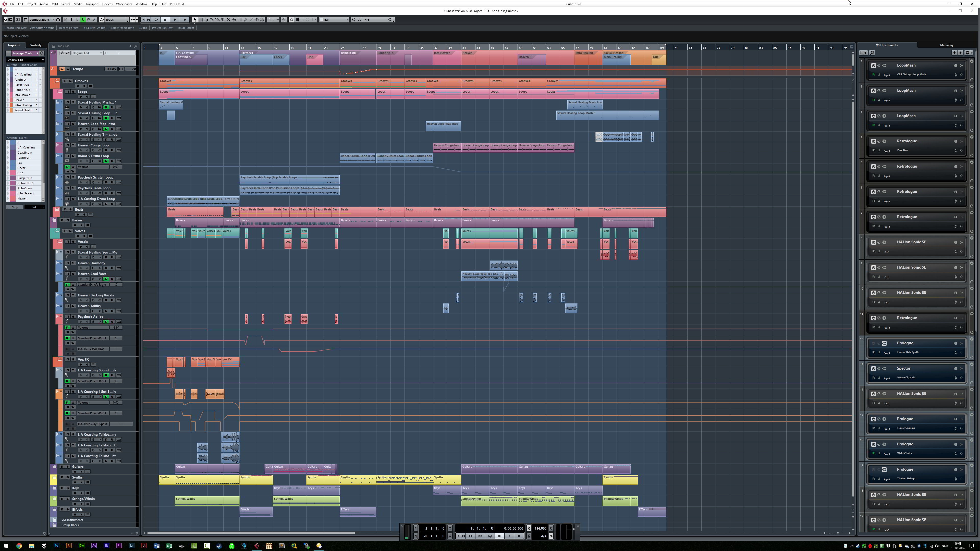Click the Stop button in Arranger Inspector
This screenshot has height=551, width=980.
pos(15,207)
